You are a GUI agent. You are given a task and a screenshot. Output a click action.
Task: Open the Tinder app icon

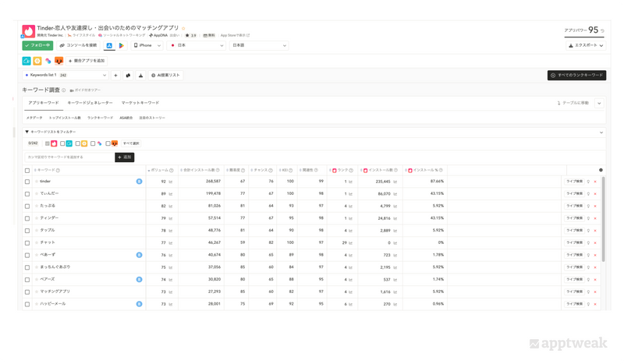[x=28, y=31]
